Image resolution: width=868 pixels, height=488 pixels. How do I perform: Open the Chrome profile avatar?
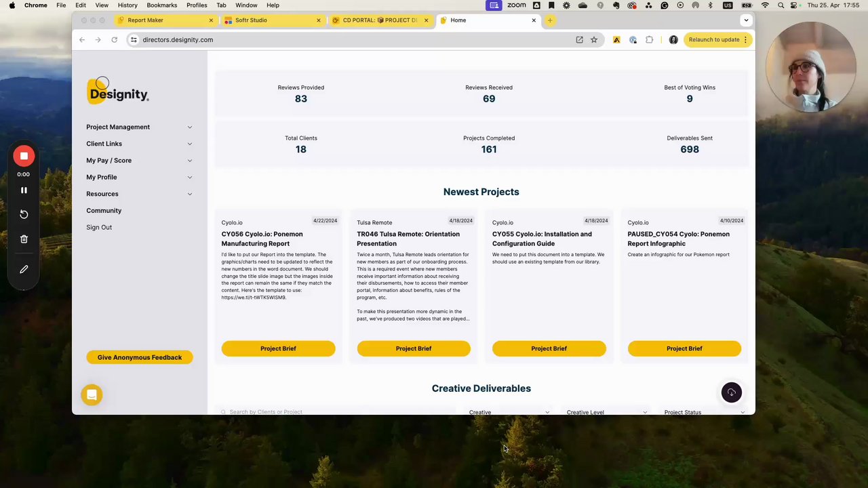(x=673, y=40)
